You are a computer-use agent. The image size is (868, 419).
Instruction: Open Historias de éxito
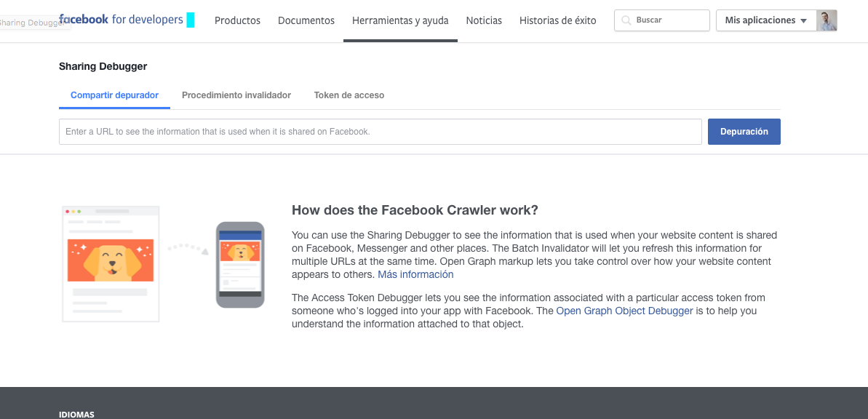coord(558,20)
